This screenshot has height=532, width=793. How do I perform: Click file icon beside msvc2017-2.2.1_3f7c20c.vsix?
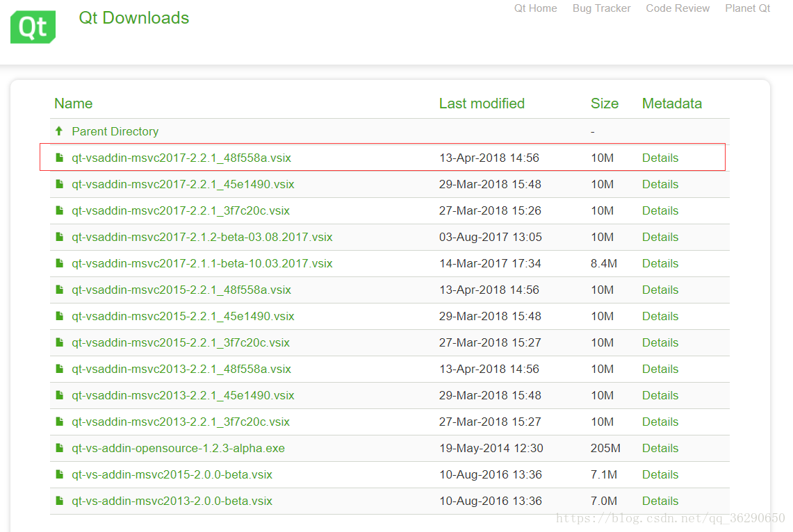60,210
